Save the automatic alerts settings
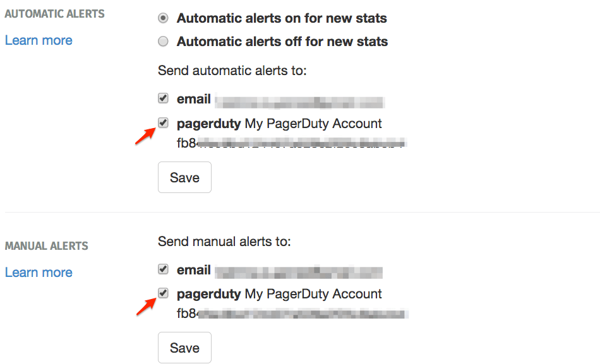Viewport: 600px width, 364px height. coord(184,177)
